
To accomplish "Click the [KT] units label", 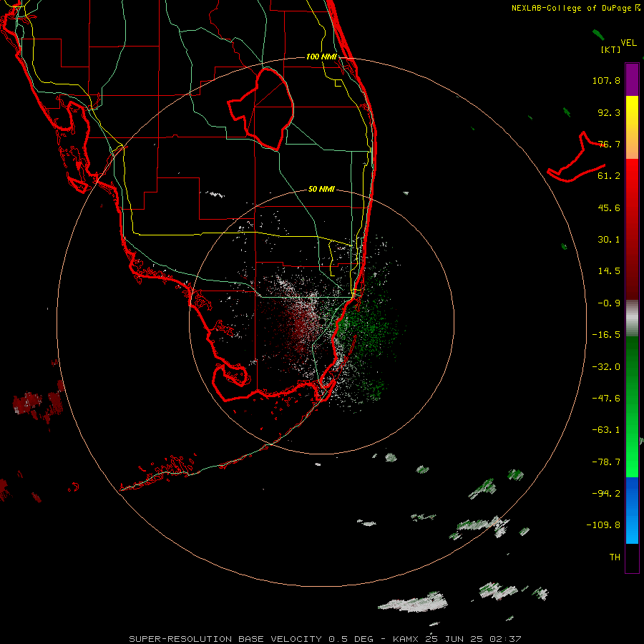I will (610, 49).
